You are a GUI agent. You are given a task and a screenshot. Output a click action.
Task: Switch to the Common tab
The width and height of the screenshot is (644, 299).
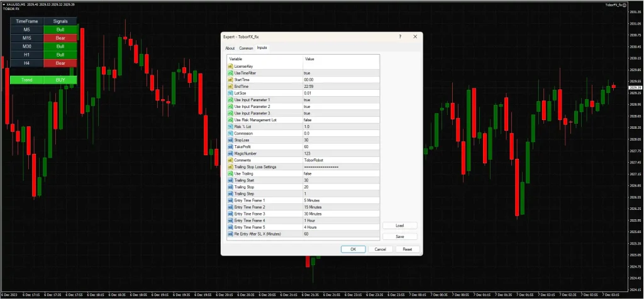[x=246, y=48]
